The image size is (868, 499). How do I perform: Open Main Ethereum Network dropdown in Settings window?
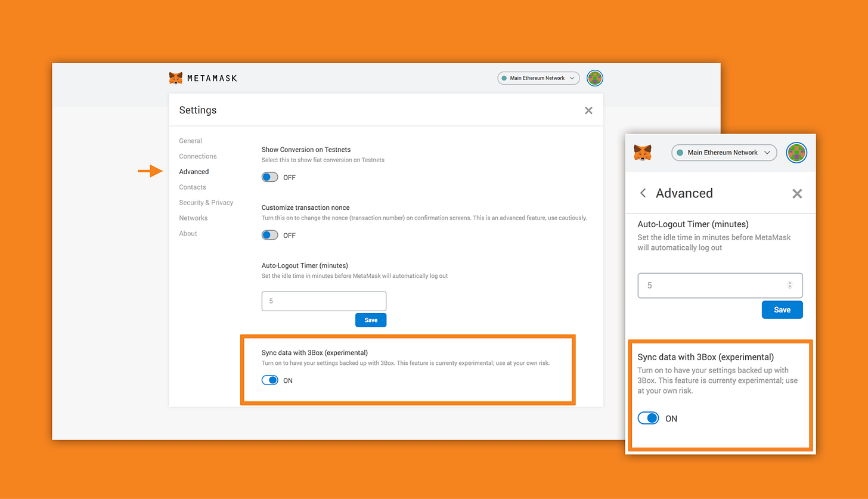[x=538, y=78]
